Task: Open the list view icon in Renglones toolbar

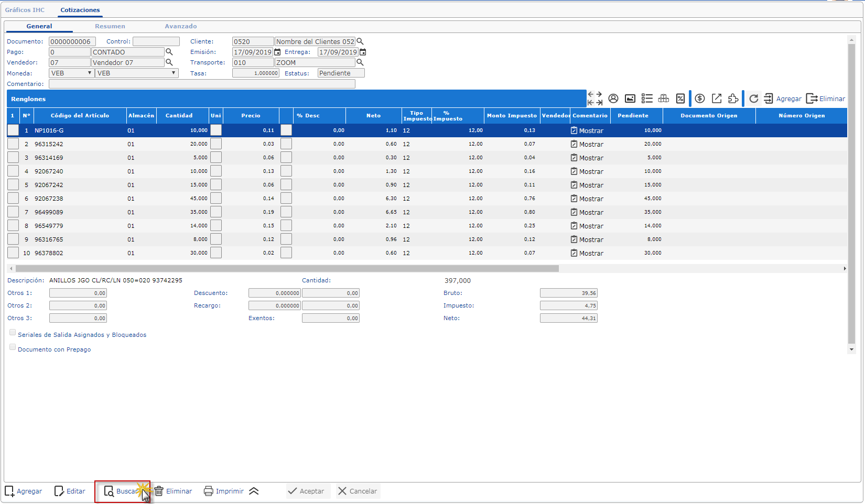Action: pos(647,98)
